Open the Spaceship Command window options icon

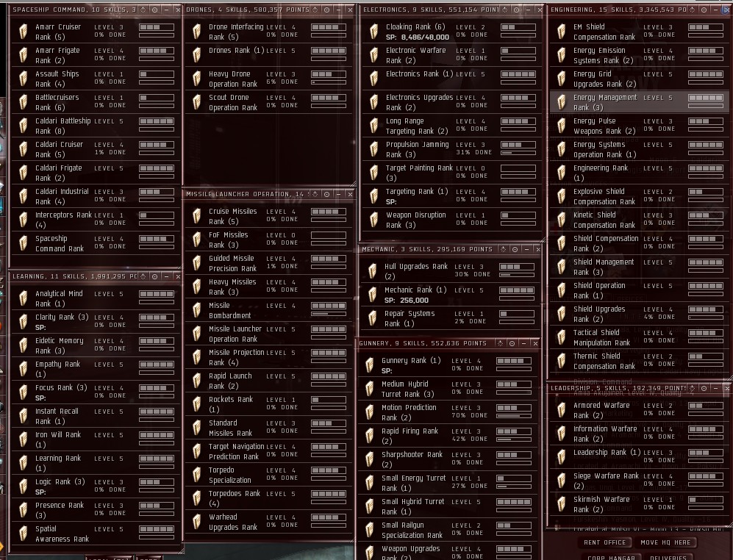pos(143,10)
